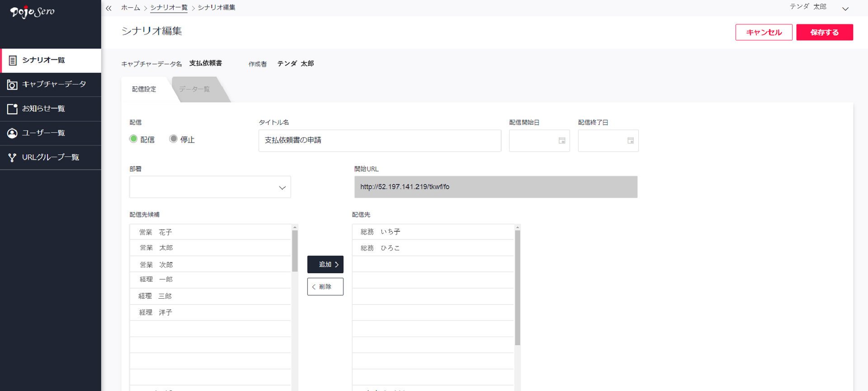The width and height of the screenshot is (868, 391).
Task: Click the キャンセル button
Action: [764, 32]
